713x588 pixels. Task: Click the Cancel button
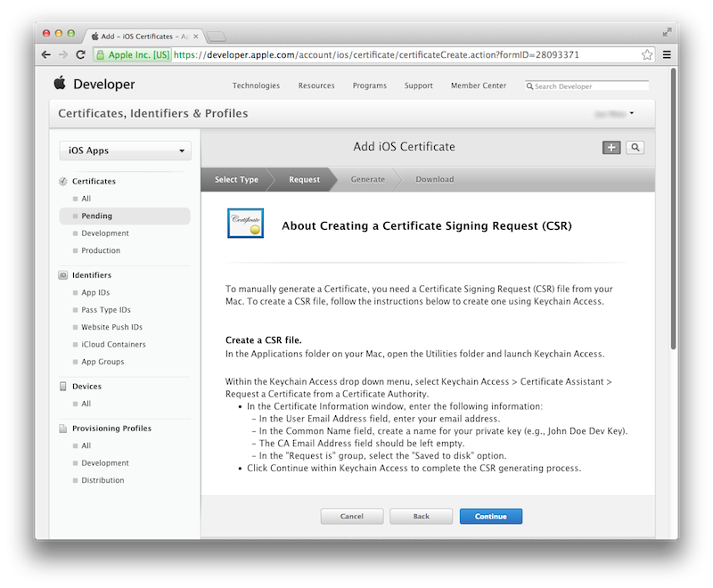[x=352, y=516]
